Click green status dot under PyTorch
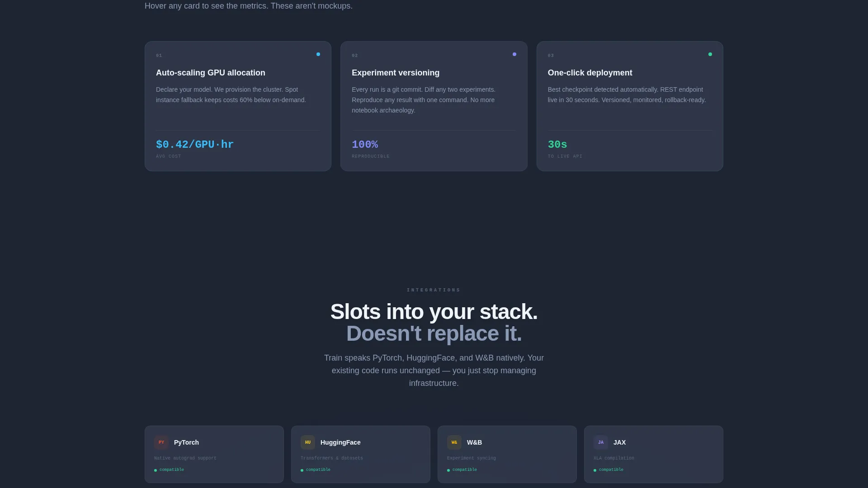 (x=156, y=470)
